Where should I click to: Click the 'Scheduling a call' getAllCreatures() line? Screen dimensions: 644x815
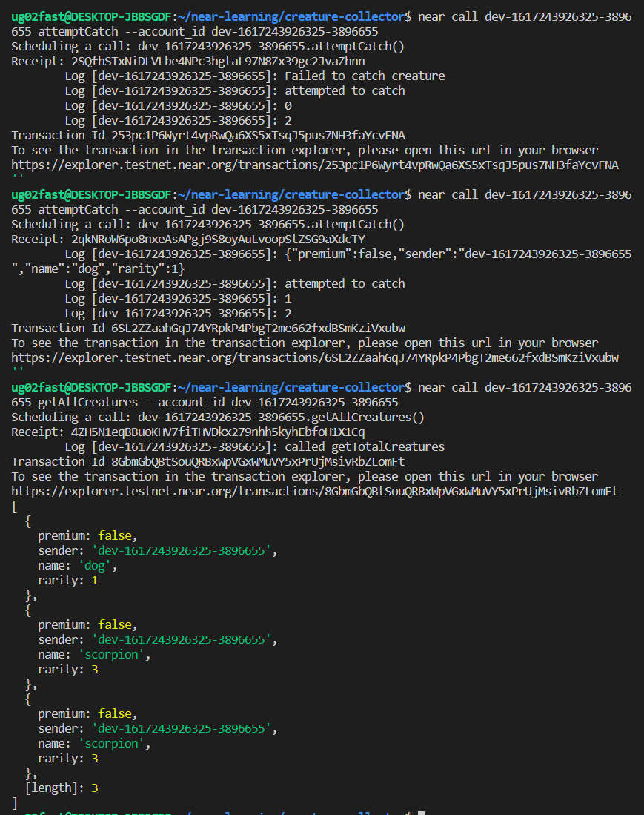[218, 418]
